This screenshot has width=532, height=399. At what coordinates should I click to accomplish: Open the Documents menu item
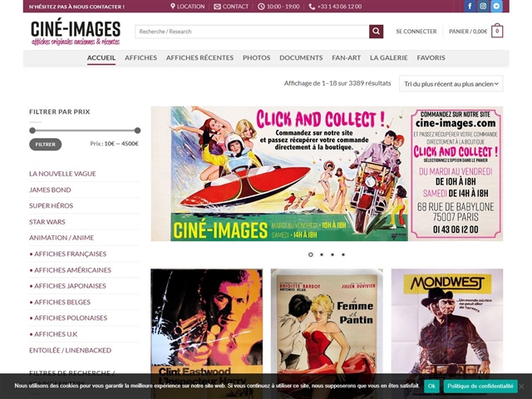coord(301,57)
